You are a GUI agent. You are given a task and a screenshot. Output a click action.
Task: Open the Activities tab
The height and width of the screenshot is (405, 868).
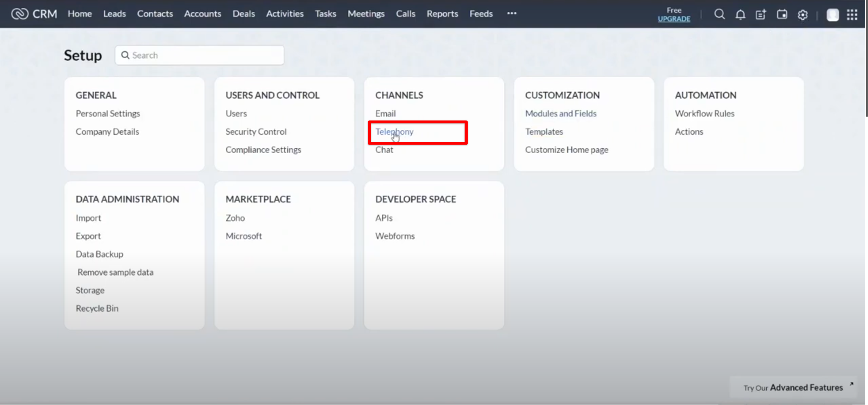[285, 14]
